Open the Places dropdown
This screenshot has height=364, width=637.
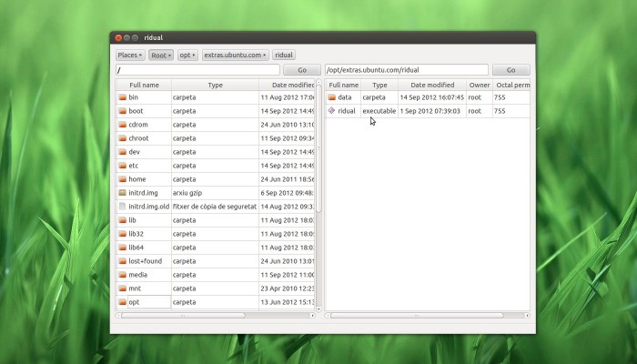[129, 55]
